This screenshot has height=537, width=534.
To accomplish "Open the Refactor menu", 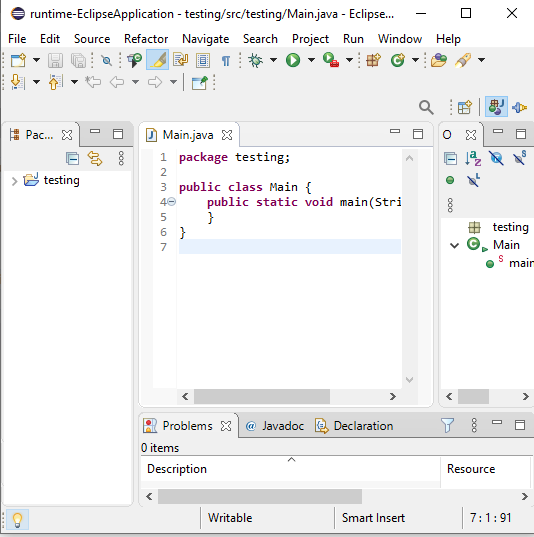I will point(146,39).
